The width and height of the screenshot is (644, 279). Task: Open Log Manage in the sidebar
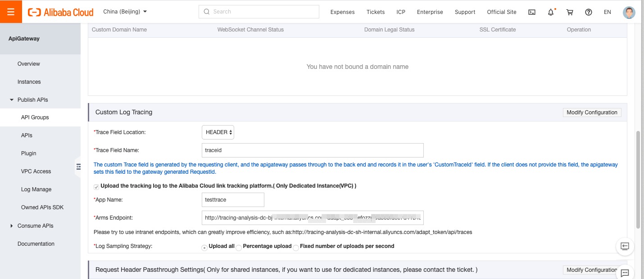tap(36, 189)
